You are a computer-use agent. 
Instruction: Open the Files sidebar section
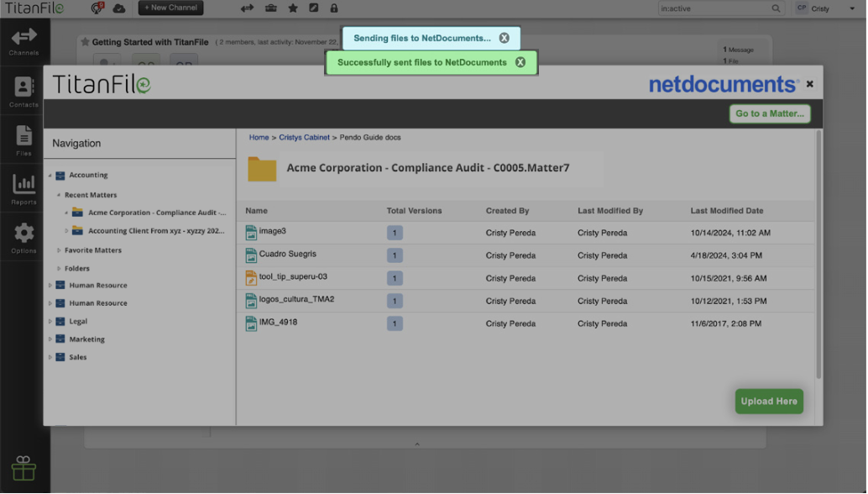[24, 140]
